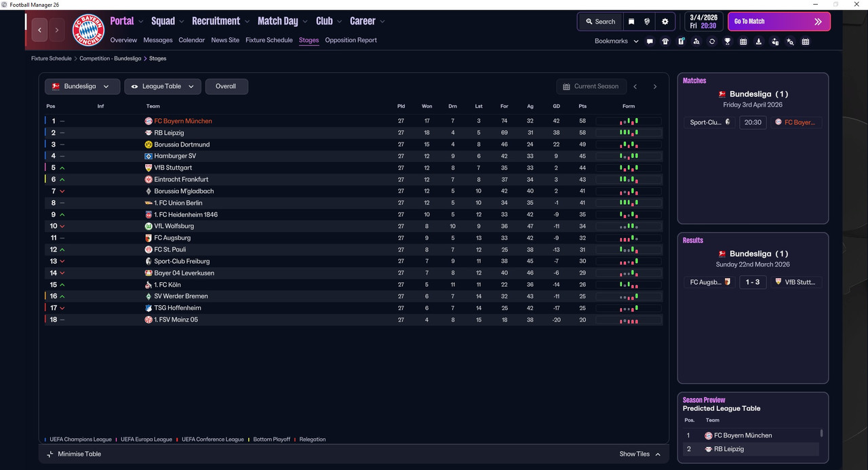Expand the Recruitment menu chevron

tap(248, 22)
